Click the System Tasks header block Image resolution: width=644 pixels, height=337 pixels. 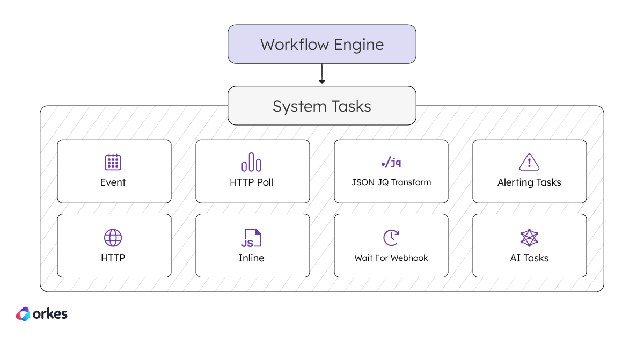321,106
